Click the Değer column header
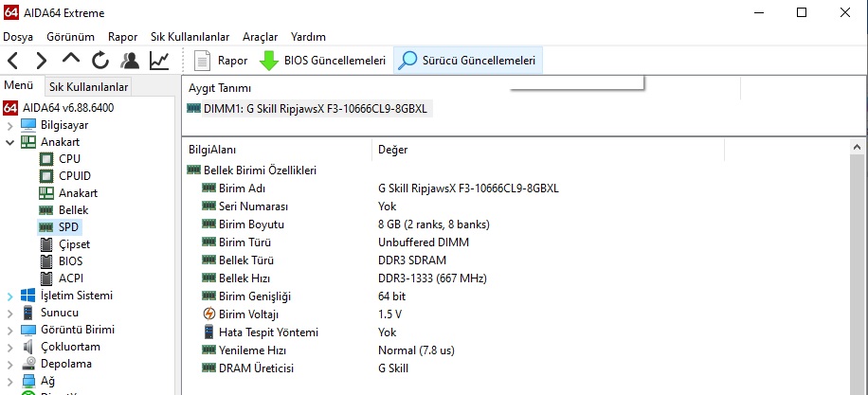Image resolution: width=868 pixels, height=395 pixels. pos(393,150)
